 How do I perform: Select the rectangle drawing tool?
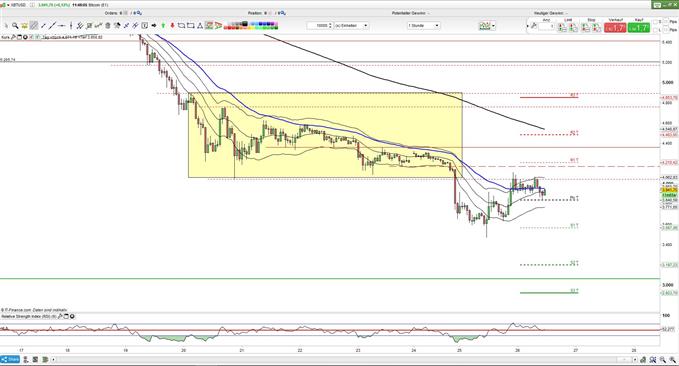[191, 26]
